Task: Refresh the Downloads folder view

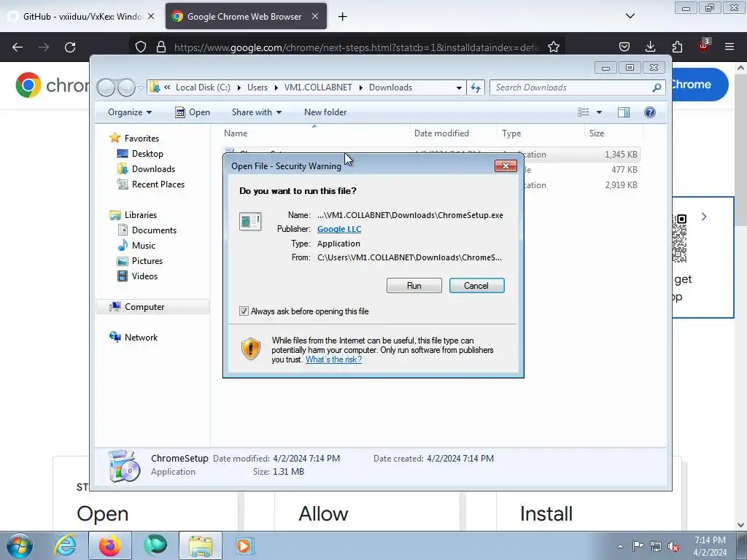Action: (x=476, y=87)
